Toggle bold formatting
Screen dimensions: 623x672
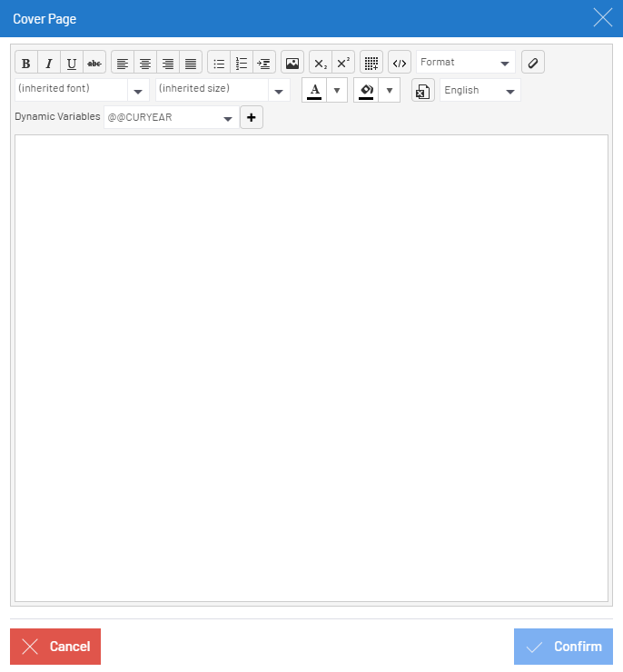26,63
